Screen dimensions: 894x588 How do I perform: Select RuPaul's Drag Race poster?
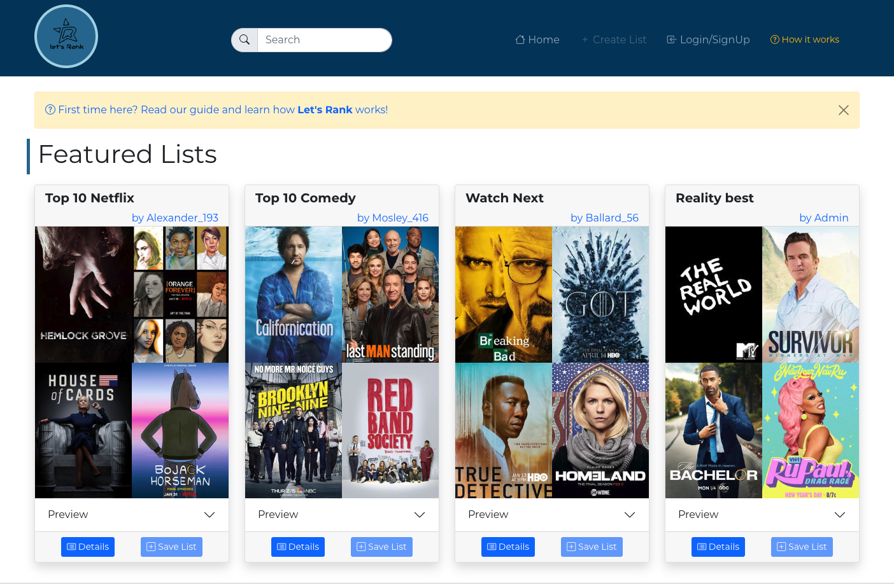tap(811, 430)
